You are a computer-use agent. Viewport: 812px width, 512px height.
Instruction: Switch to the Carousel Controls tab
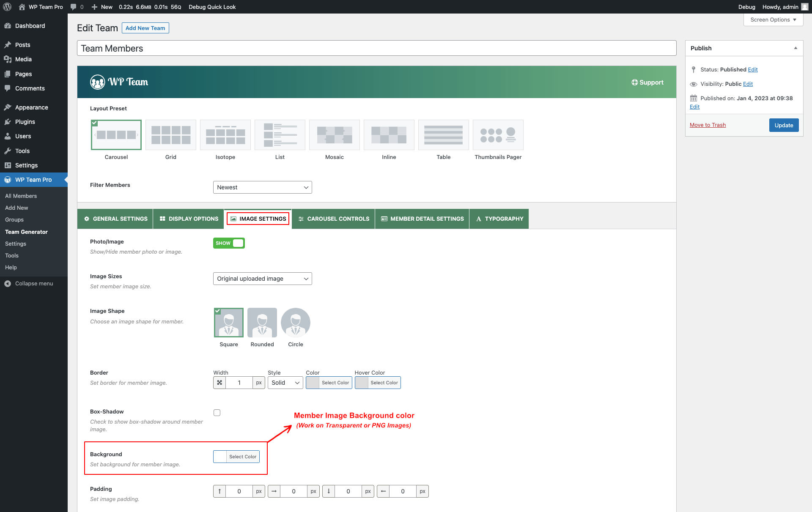point(333,219)
